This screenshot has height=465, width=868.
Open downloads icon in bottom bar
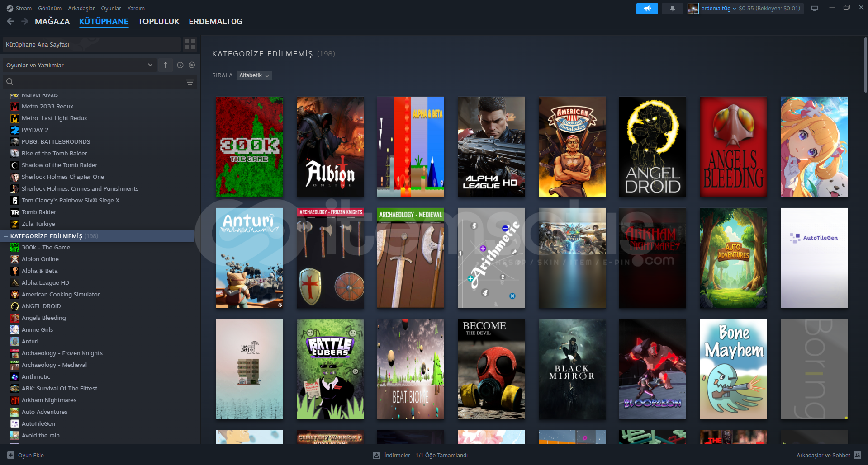376,455
